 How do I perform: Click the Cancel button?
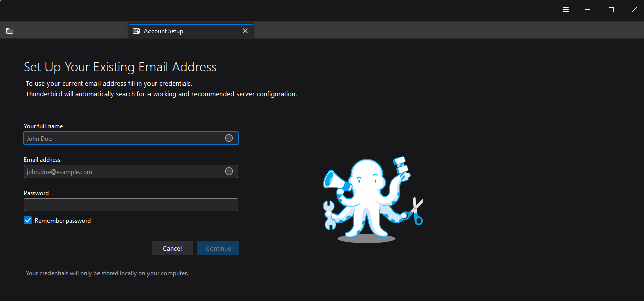click(172, 248)
